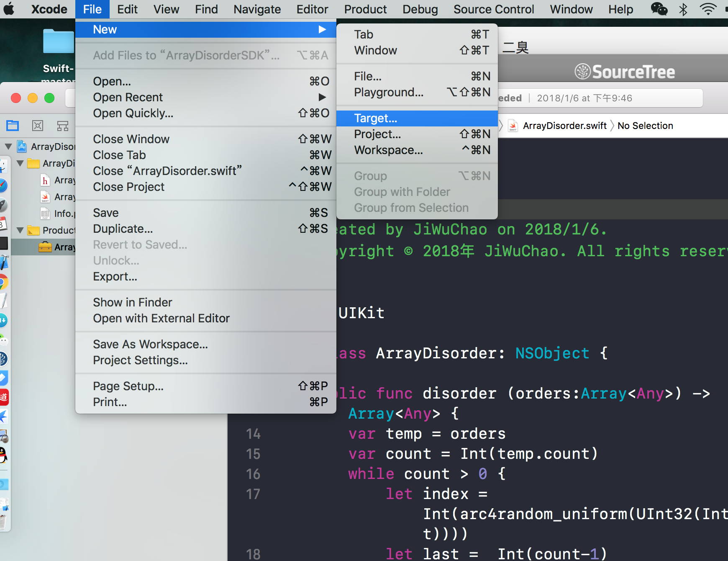Screen dimensions: 728x561
Task: Open the Source Control navigator icon
Action: pyautogui.click(x=38, y=126)
